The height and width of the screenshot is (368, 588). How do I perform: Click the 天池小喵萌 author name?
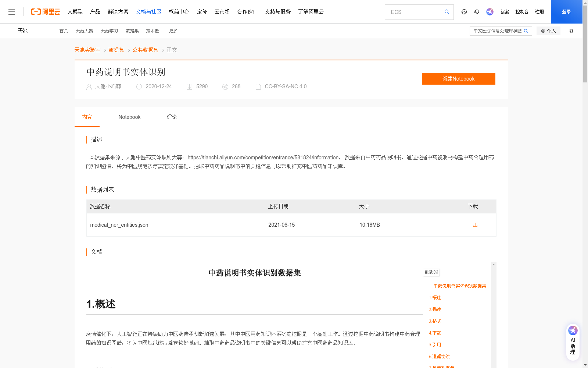(108, 86)
